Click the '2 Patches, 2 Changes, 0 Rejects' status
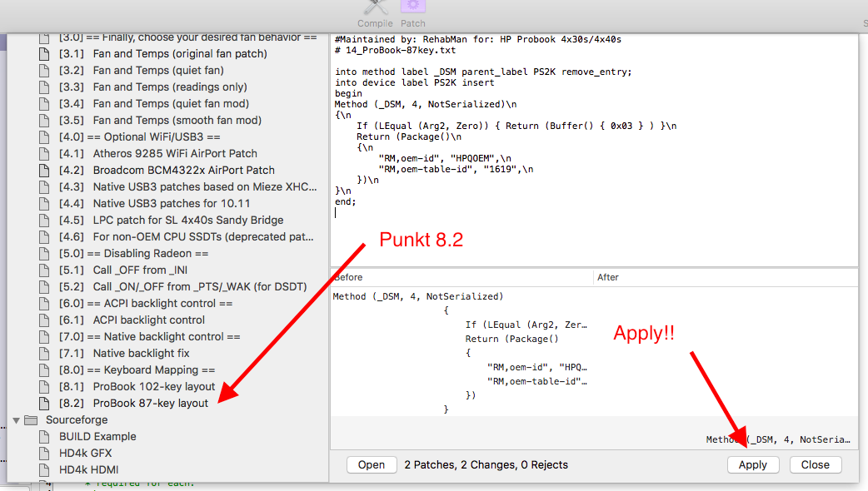 click(x=486, y=465)
